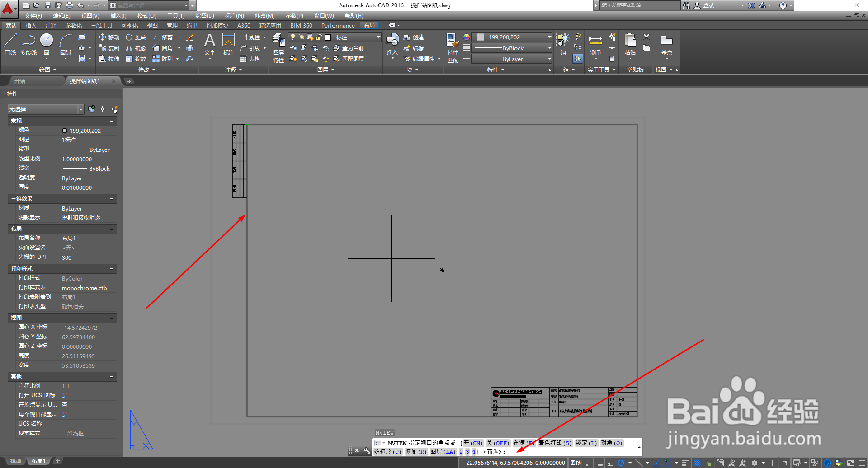Click 锁定(L) option in command line
Screen dimensions: 868x468
586,443
